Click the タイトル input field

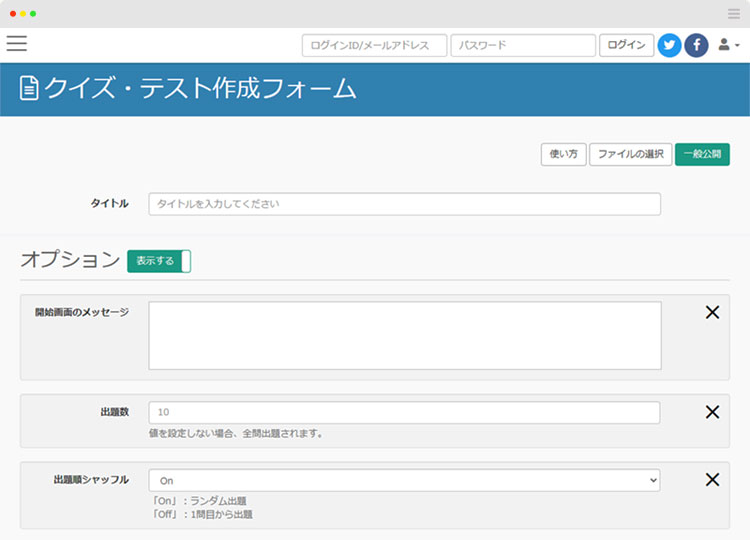(404, 204)
